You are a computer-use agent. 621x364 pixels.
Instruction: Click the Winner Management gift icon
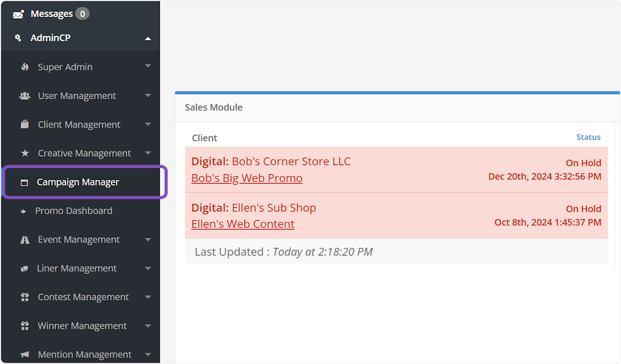click(24, 326)
